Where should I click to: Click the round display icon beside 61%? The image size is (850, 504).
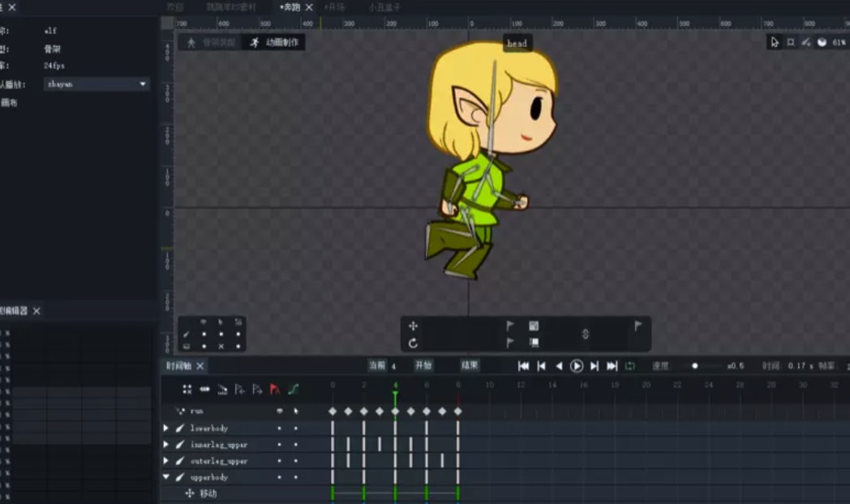tap(822, 42)
